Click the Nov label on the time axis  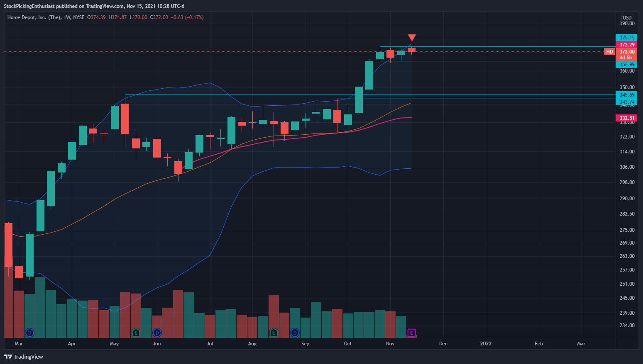390,344
